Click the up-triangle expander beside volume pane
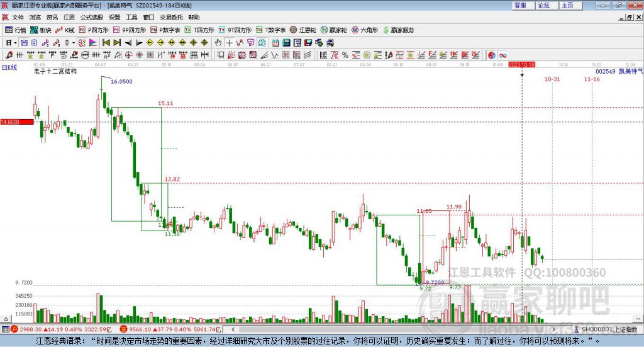 pyautogui.click(x=6, y=319)
